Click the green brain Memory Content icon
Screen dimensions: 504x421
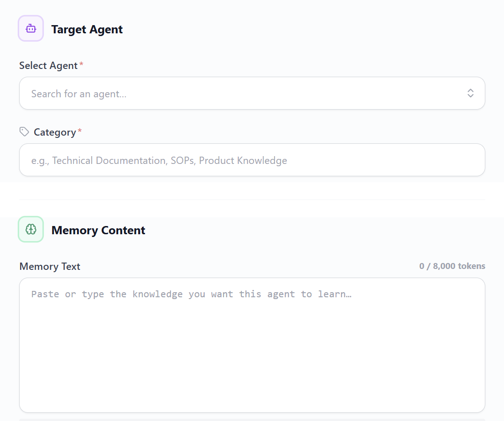point(31,229)
